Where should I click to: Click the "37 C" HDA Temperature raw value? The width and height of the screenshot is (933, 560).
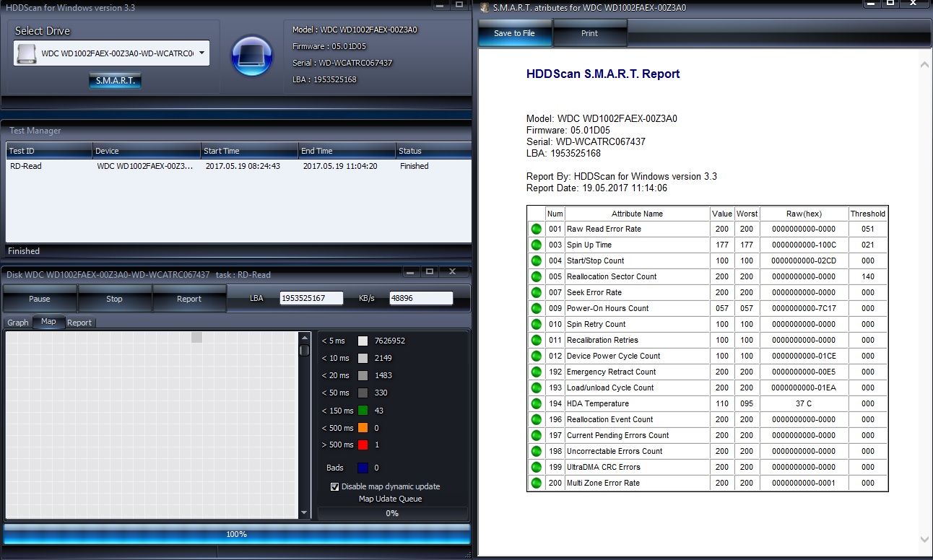pyautogui.click(x=804, y=403)
